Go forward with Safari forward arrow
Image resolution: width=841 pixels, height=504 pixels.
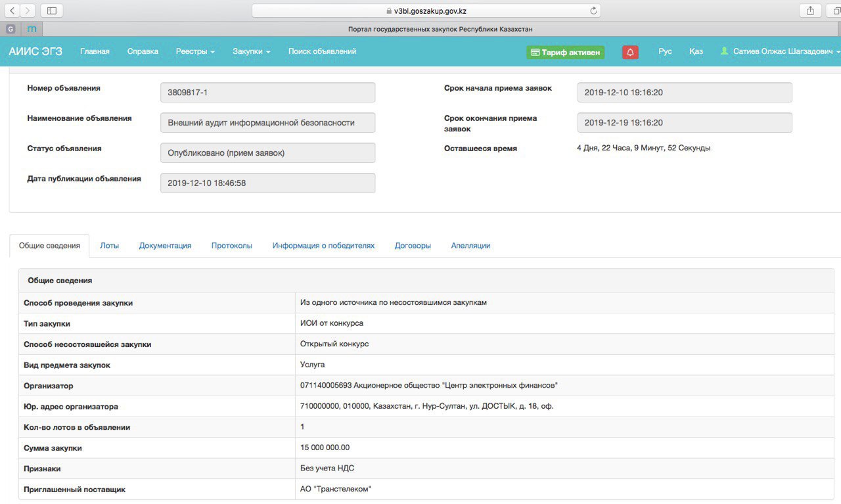(28, 11)
